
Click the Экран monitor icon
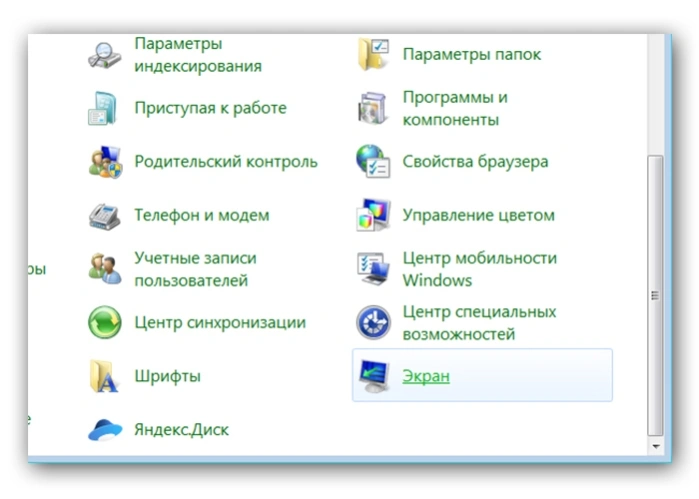(x=374, y=376)
